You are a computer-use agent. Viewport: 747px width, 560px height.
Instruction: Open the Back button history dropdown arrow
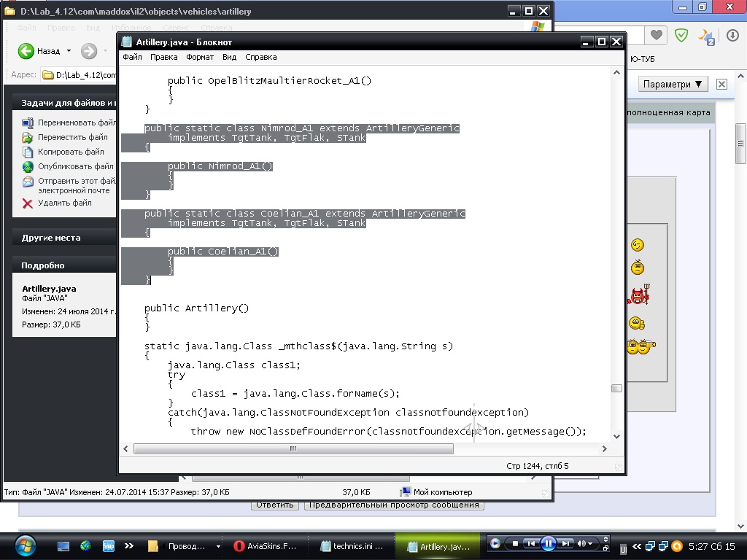pyautogui.click(x=69, y=51)
